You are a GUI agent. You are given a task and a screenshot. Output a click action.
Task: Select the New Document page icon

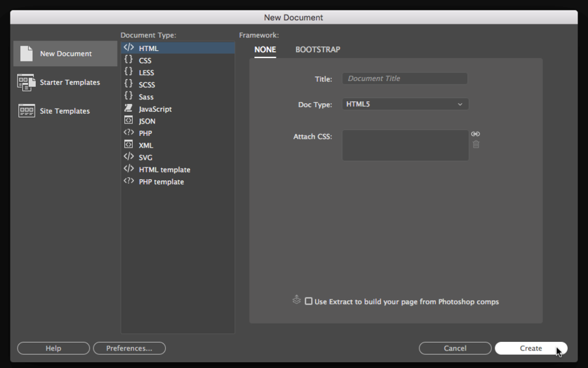26,54
